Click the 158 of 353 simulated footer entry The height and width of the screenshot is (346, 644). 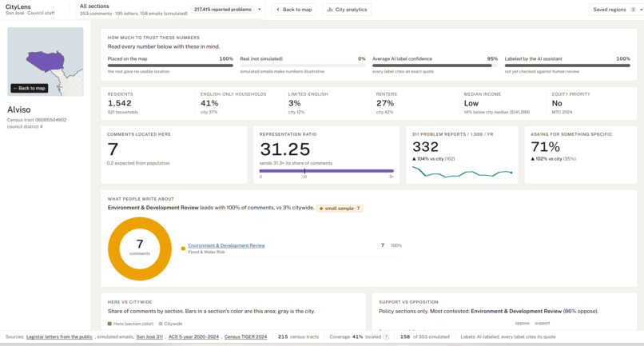pyautogui.click(x=425, y=337)
